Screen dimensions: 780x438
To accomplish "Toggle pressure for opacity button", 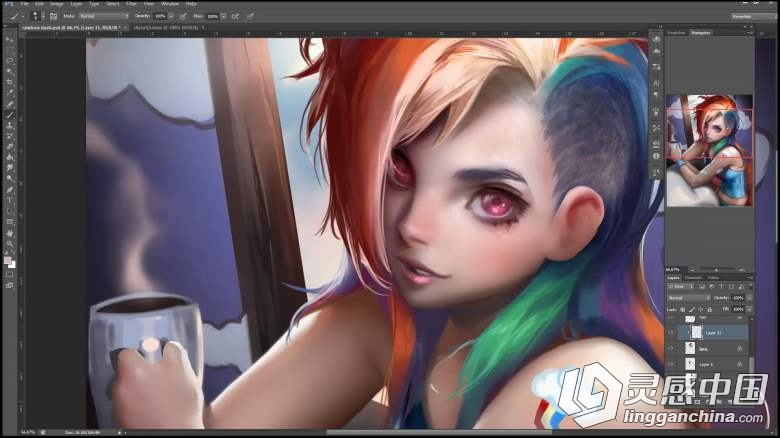I will [183, 16].
